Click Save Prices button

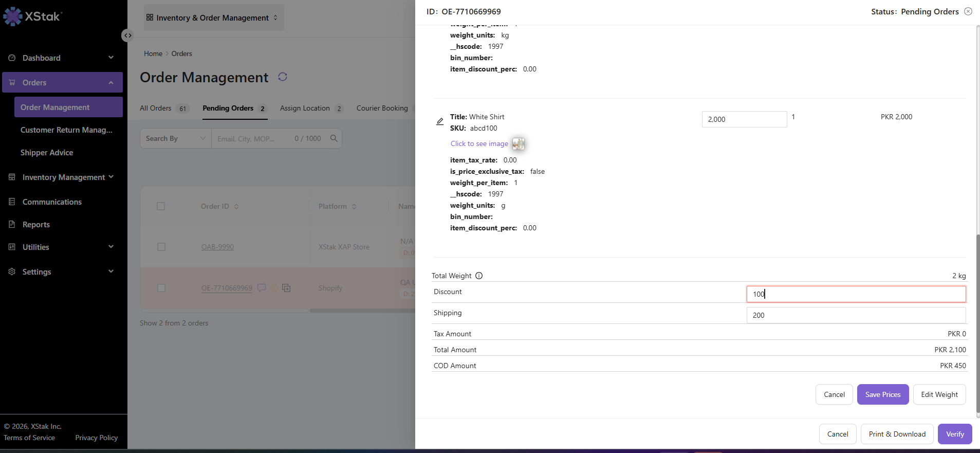pos(883,394)
